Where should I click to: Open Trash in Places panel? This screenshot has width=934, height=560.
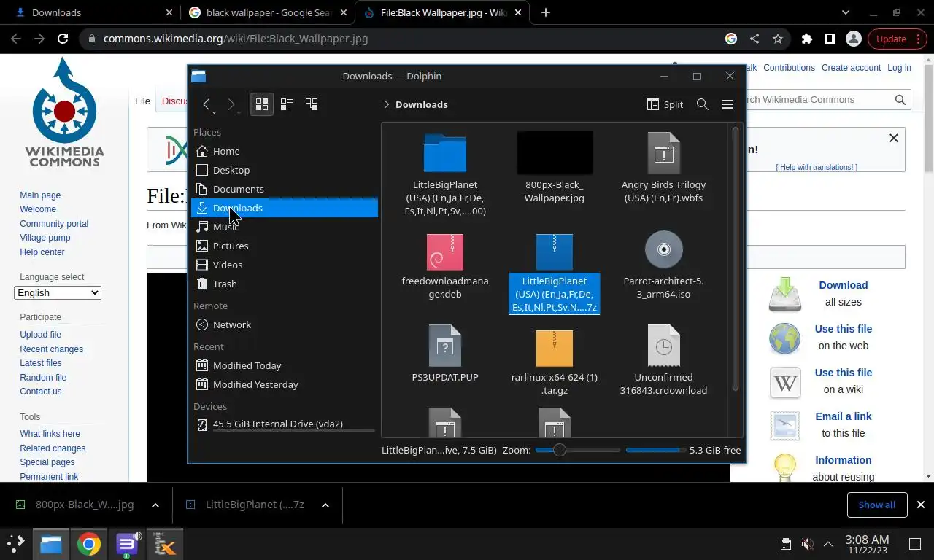pyautogui.click(x=285, y=284)
